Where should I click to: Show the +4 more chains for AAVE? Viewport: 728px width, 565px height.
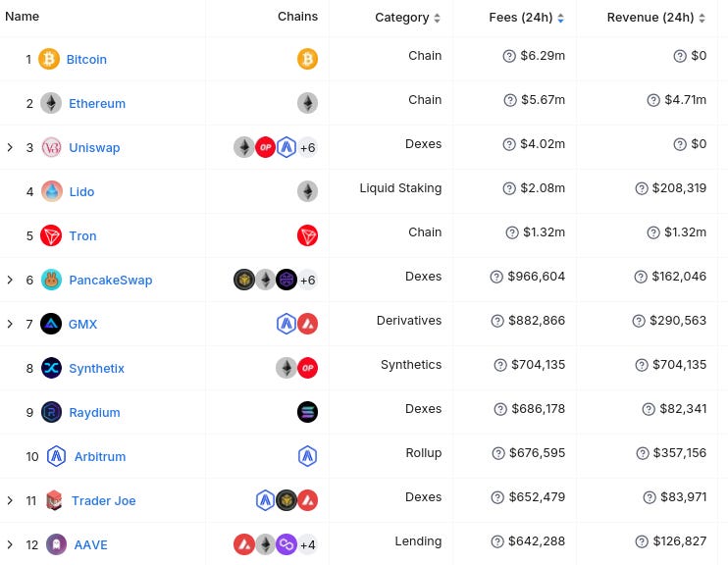pyautogui.click(x=307, y=544)
